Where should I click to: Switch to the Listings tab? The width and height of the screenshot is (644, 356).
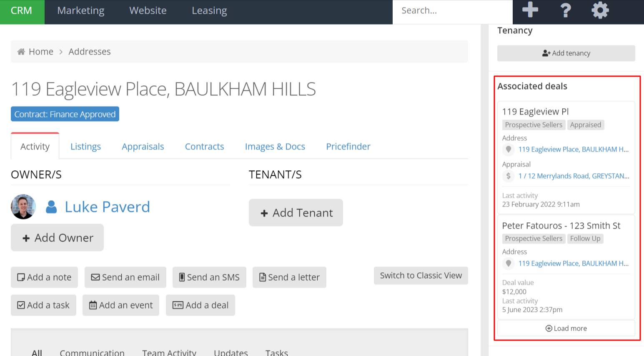point(85,147)
